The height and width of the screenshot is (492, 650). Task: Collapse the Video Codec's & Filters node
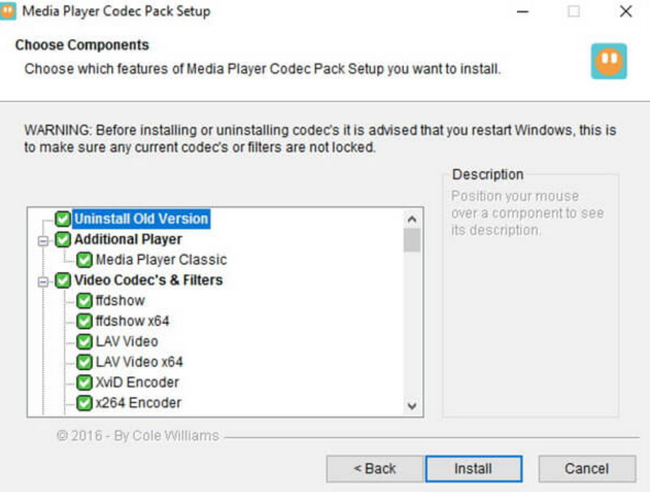pyautogui.click(x=43, y=280)
